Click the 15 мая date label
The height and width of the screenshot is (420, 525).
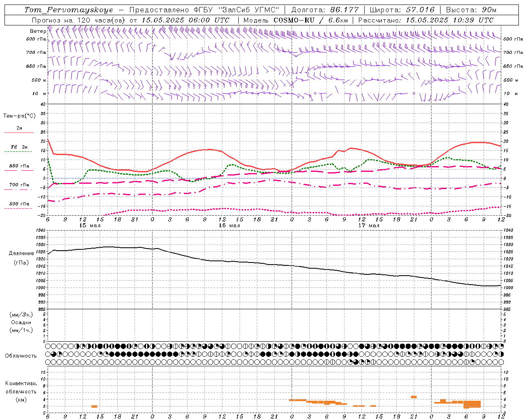coord(90,226)
